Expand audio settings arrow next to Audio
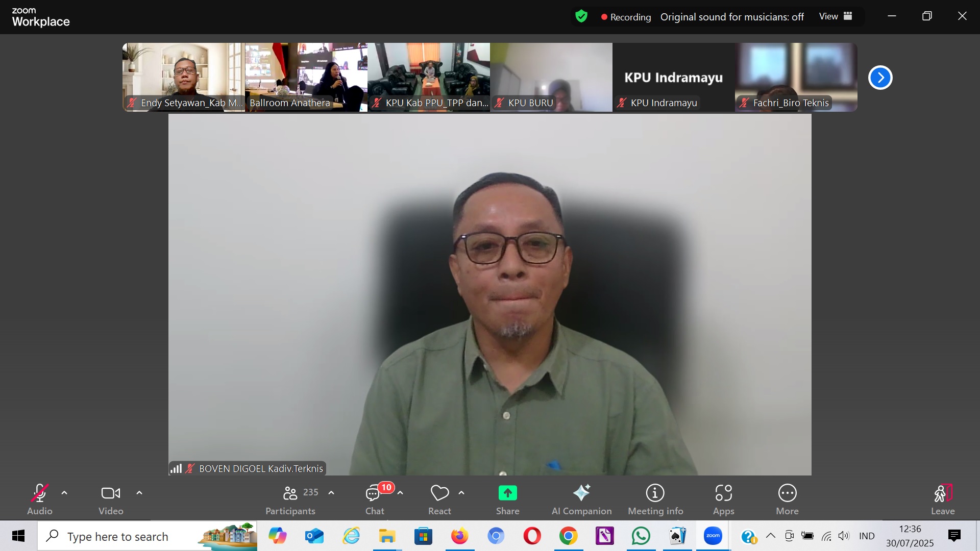This screenshot has height=551, width=980. click(x=64, y=493)
